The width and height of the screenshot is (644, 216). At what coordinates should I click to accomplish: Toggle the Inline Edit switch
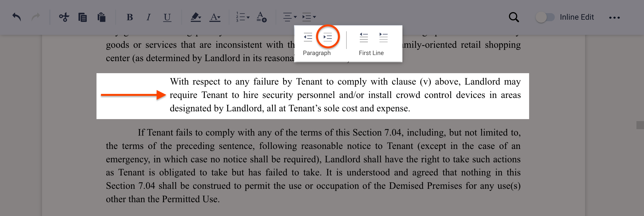click(x=545, y=17)
